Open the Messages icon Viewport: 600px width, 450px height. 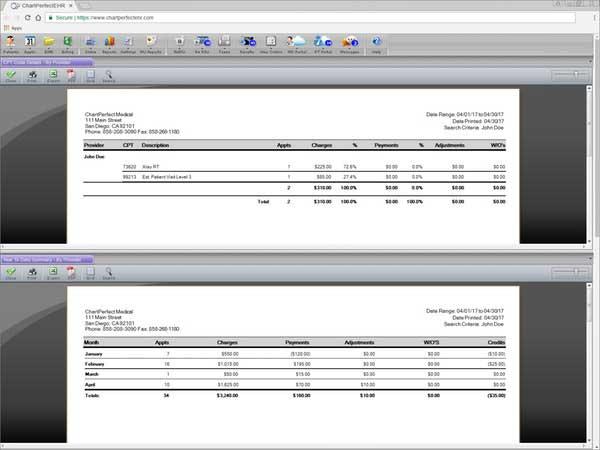click(349, 44)
